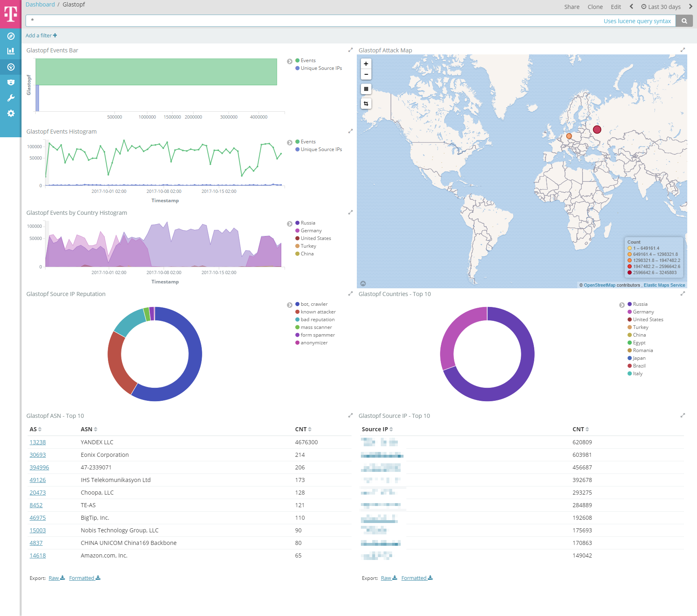Screen dimensions: 697x616
Task: Open Visualize bar chart sidebar icon
Action: click(x=11, y=51)
